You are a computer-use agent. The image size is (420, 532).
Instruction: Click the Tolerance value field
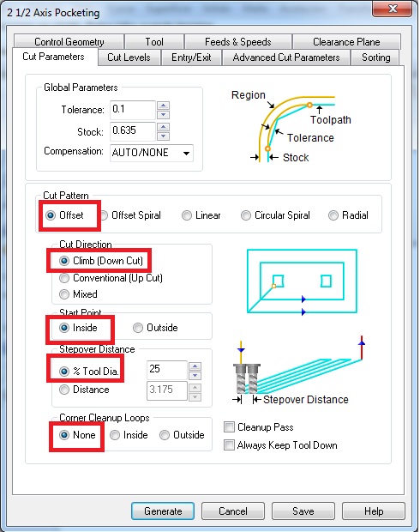click(133, 110)
